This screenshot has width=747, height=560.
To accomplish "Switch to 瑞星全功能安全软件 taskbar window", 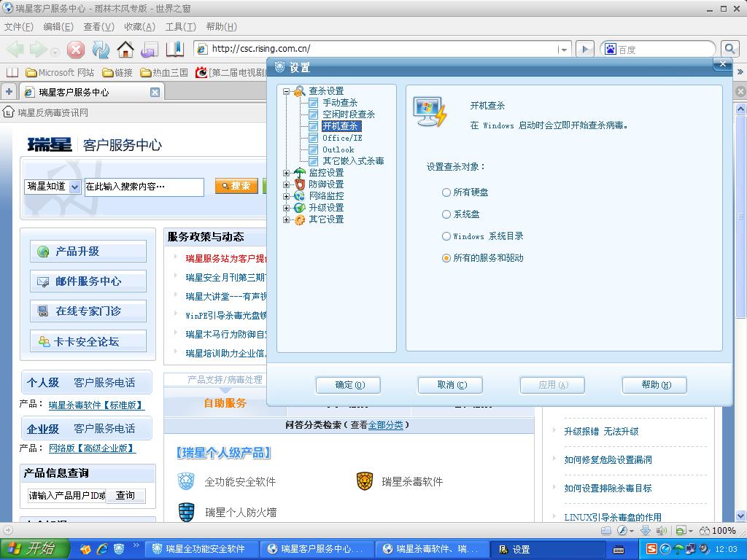I will coord(201,549).
